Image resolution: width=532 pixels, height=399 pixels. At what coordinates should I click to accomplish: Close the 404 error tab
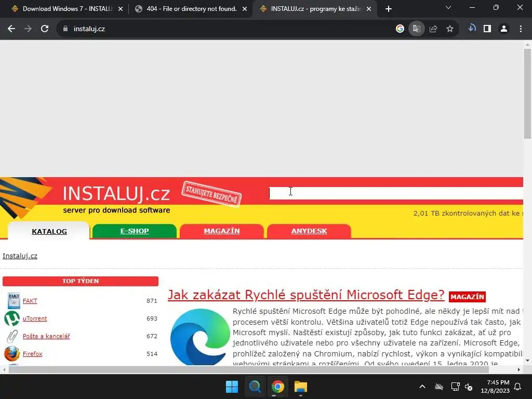pos(245,9)
